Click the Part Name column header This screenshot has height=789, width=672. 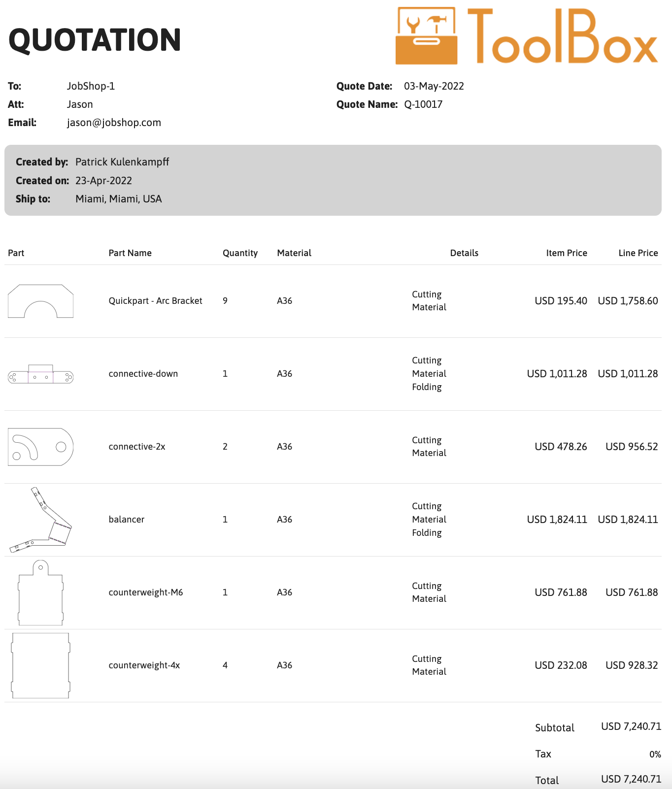point(130,253)
